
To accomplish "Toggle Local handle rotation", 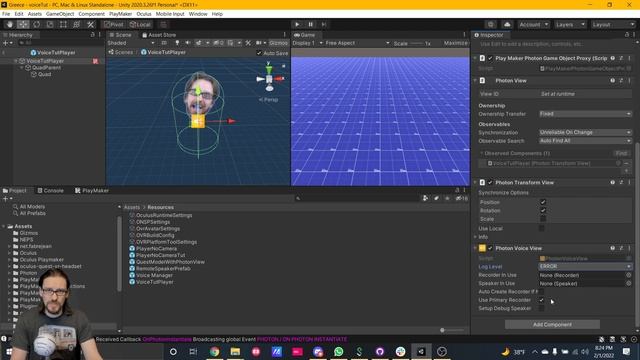I will pos(140,24).
